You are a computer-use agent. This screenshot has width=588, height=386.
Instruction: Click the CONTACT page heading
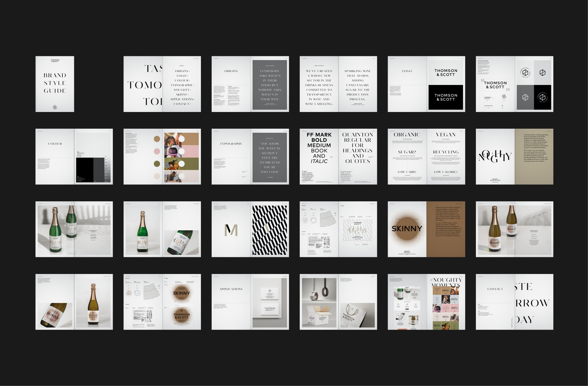tap(495, 289)
